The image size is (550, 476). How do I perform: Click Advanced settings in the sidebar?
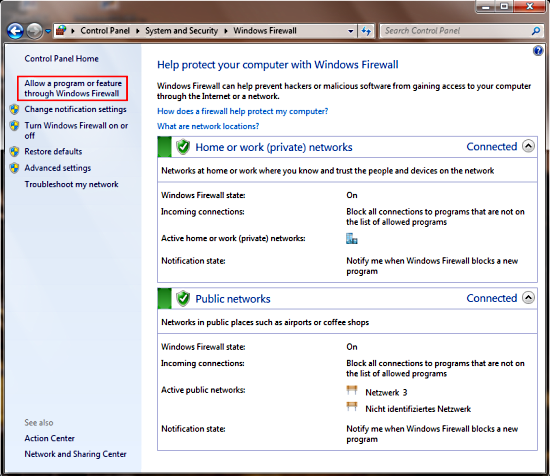pyautogui.click(x=58, y=168)
